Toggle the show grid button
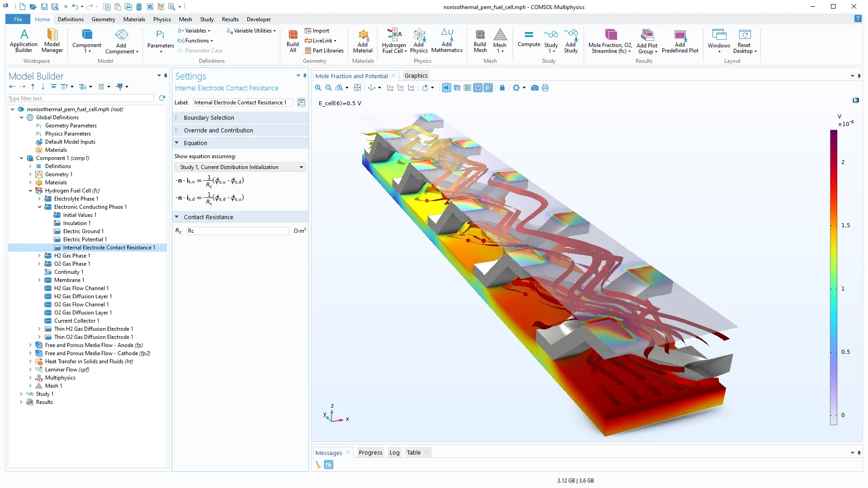Screen dimensions: 868x488 click(x=467, y=88)
